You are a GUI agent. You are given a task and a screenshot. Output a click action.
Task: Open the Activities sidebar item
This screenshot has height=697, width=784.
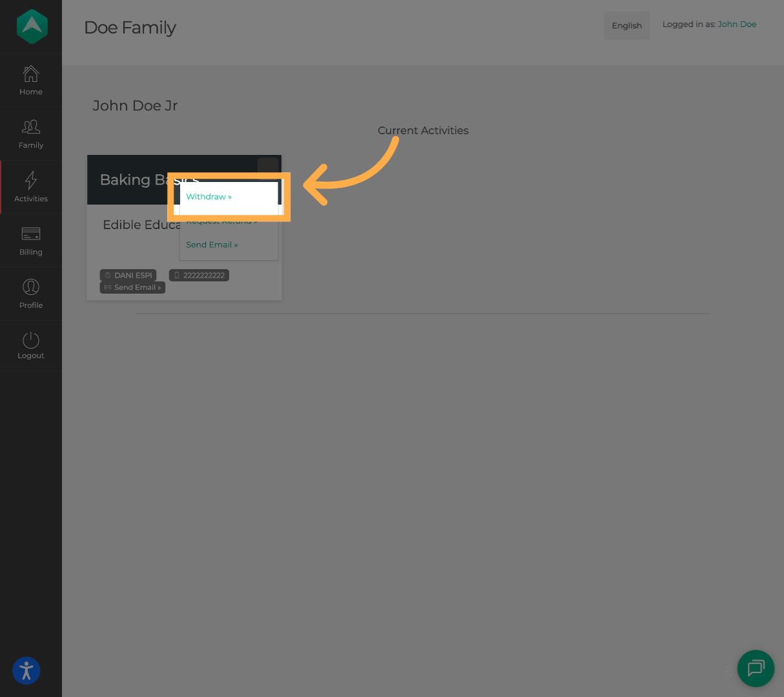click(x=31, y=187)
